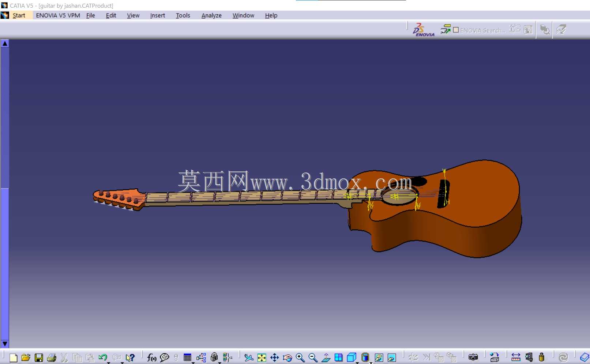This screenshot has height=364, width=590.
Task: Click the Zoom In magnifier
Action: pos(300,357)
